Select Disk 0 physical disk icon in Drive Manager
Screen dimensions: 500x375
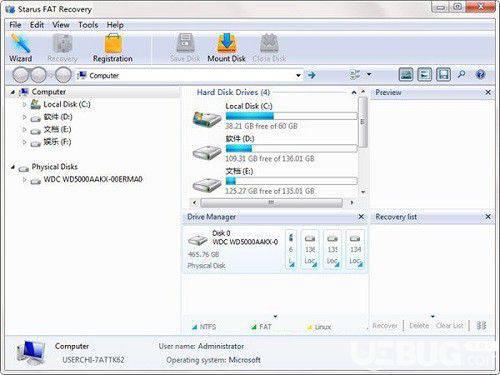click(x=198, y=240)
